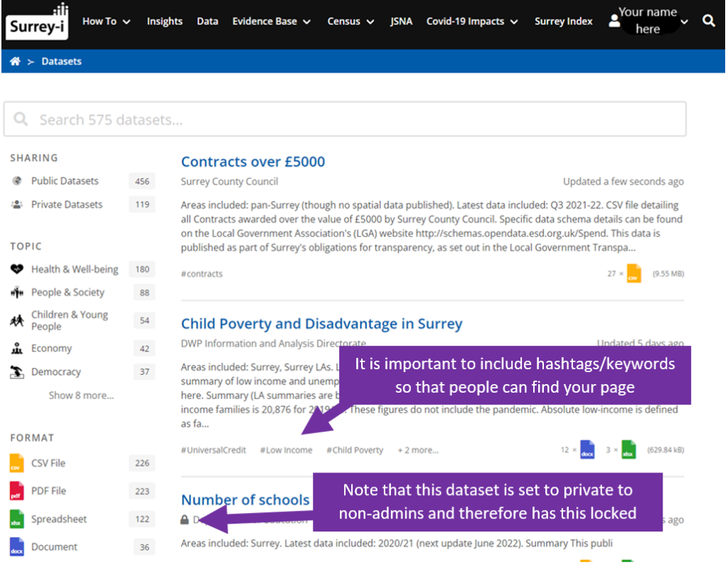Open the Insights menu item
Viewport: 728px width, 567px height.
point(164,21)
